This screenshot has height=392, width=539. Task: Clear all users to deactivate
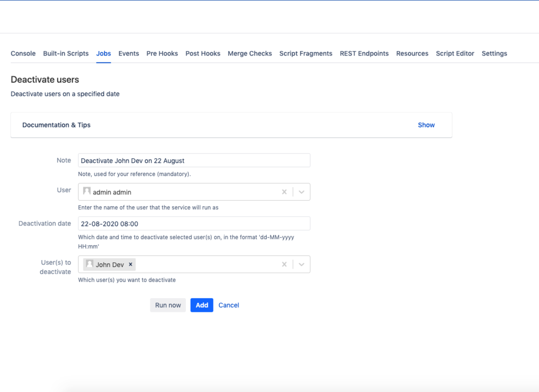(x=284, y=264)
